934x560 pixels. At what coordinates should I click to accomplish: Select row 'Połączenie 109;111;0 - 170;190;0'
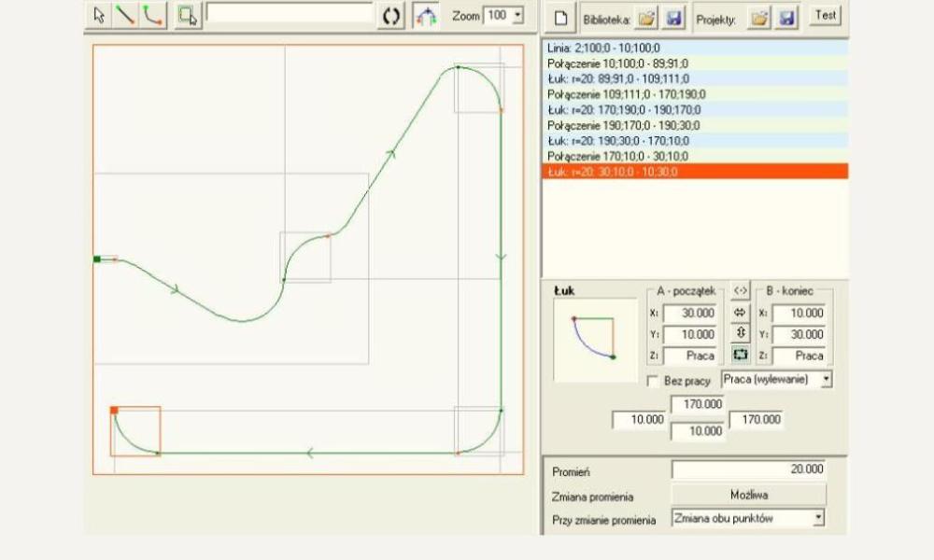695,94
